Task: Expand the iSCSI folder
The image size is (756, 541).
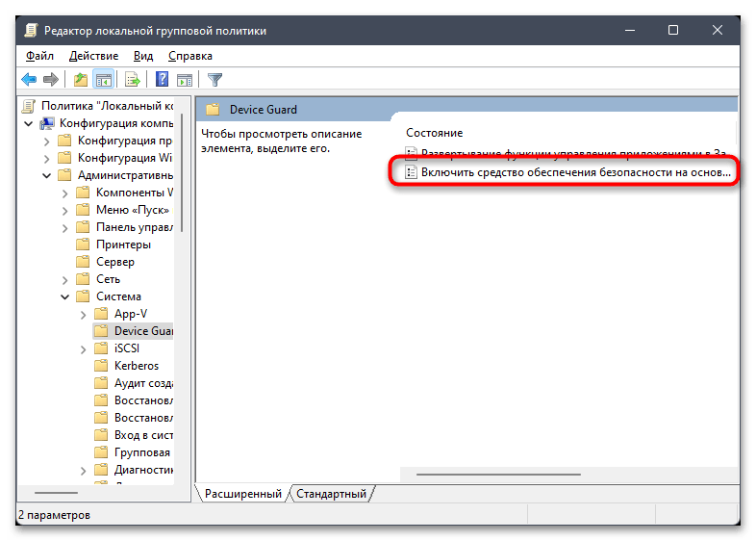Action: click(84, 348)
